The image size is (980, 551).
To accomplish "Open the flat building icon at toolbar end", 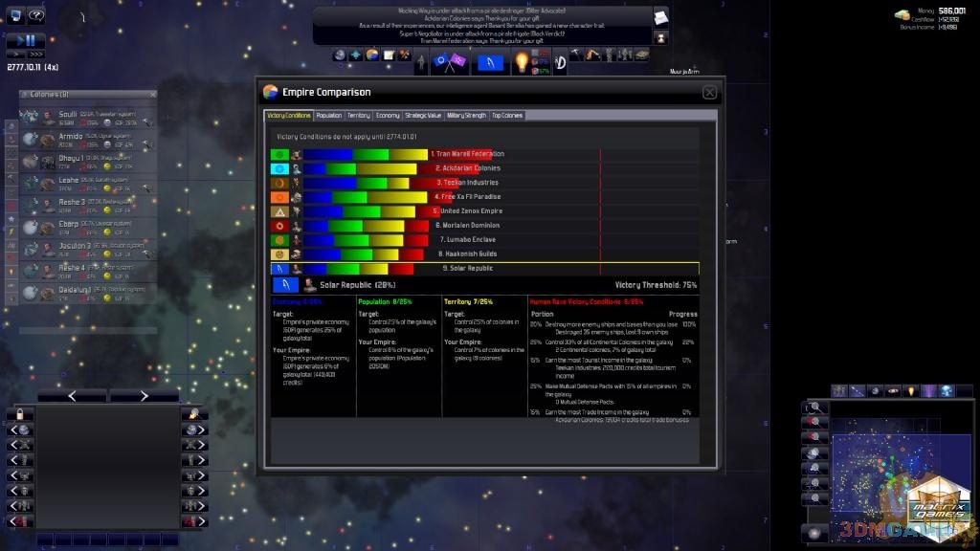I will pyautogui.click(x=642, y=55).
